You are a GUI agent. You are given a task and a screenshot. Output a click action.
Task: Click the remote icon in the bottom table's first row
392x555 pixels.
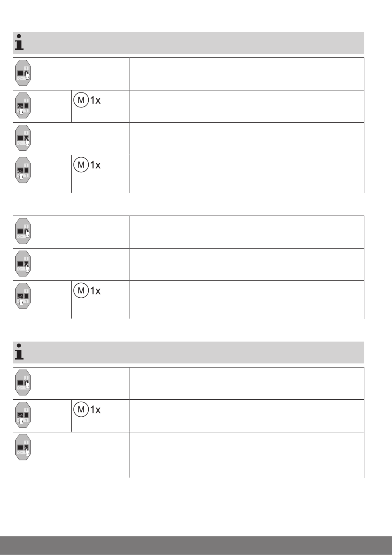(x=24, y=383)
